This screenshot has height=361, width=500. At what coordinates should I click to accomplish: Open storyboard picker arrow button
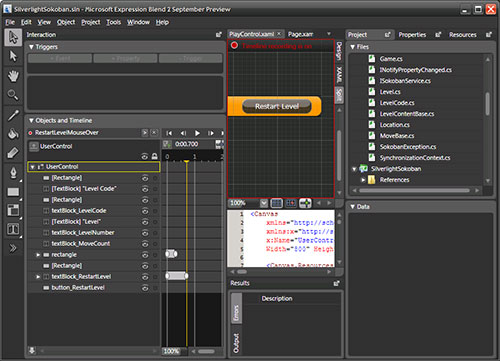click(145, 133)
